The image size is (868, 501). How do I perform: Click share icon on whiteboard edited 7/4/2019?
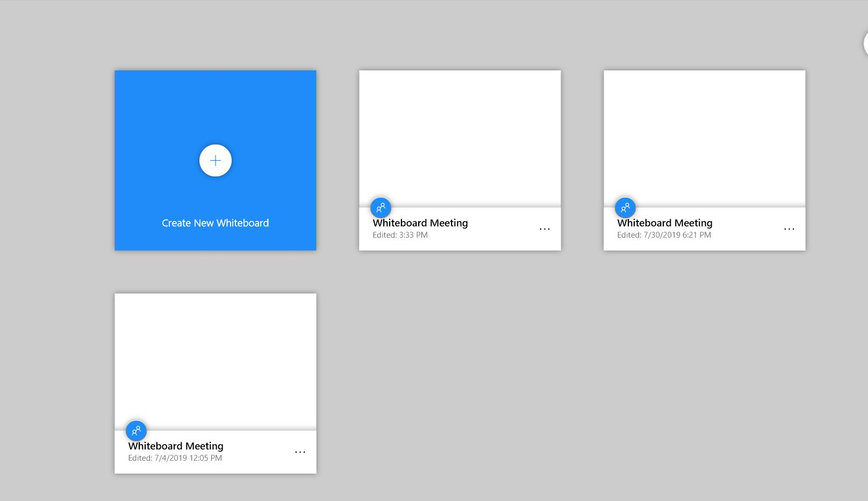click(x=136, y=431)
